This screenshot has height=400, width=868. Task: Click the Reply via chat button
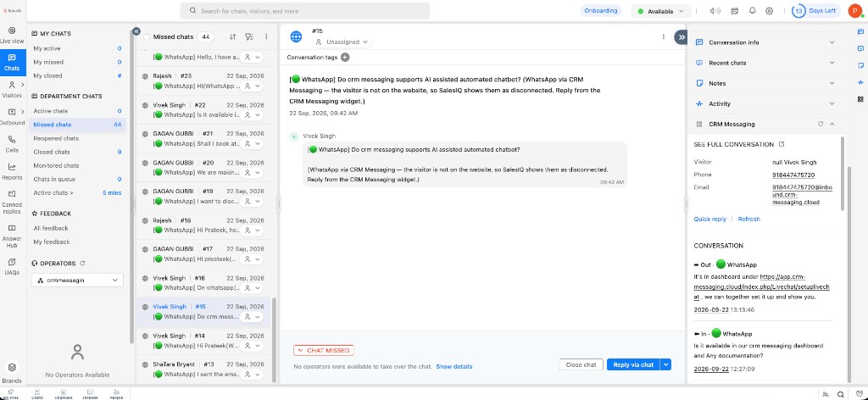click(x=634, y=364)
